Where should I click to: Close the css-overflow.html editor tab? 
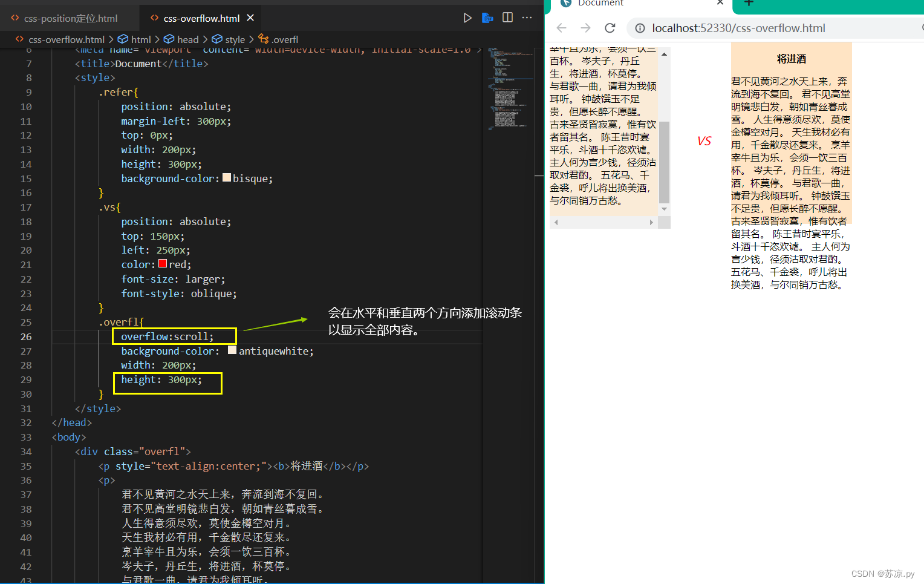coord(250,18)
